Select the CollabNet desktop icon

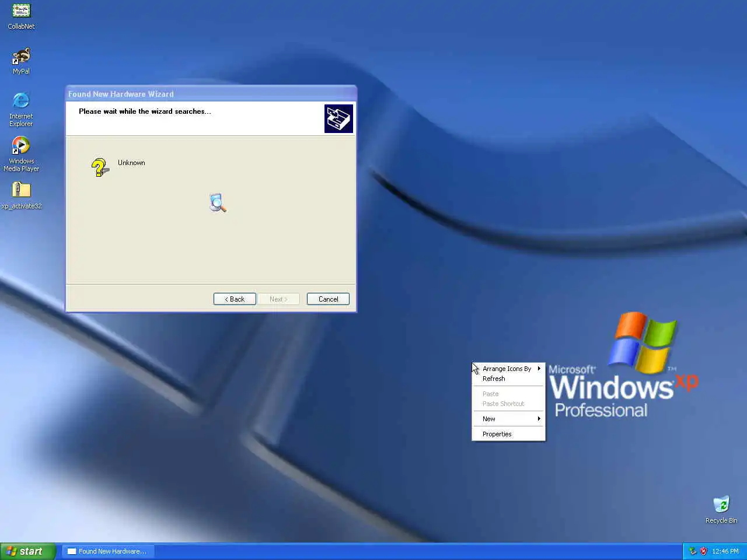[x=21, y=16]
